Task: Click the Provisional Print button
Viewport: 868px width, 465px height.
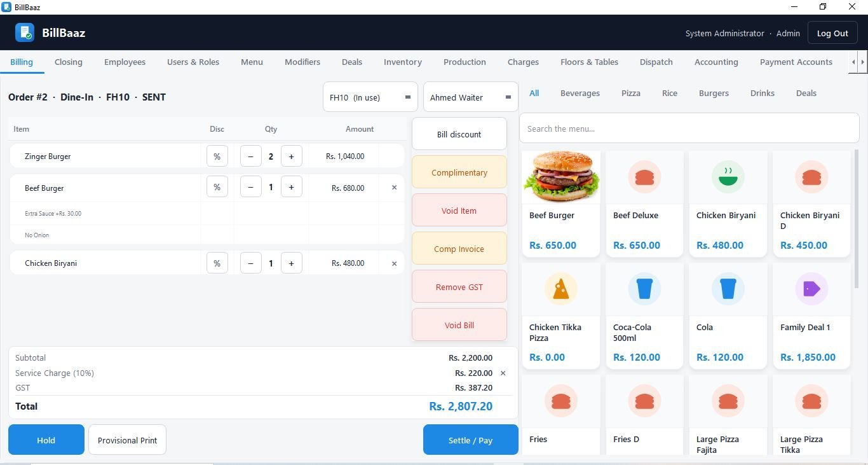Action: click(127, 440)
